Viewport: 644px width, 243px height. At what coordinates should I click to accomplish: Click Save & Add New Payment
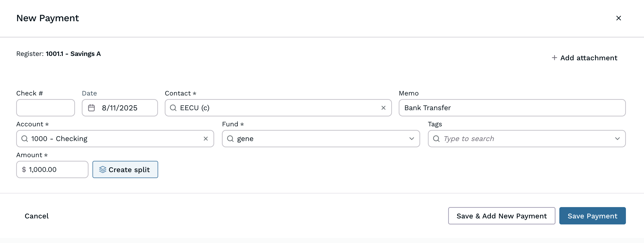(501, 216)
